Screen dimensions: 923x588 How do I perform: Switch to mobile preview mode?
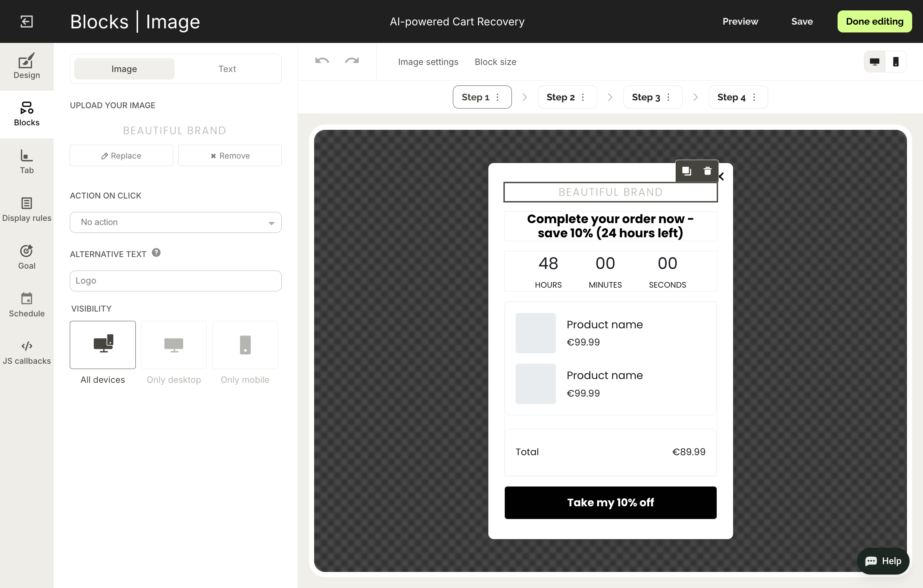(x=896, y=61)
